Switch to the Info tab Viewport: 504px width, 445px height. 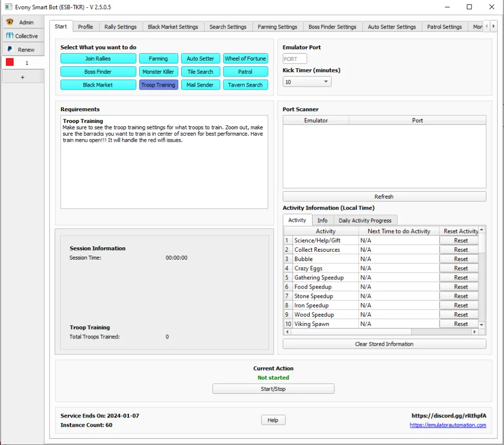click(322, 221)
